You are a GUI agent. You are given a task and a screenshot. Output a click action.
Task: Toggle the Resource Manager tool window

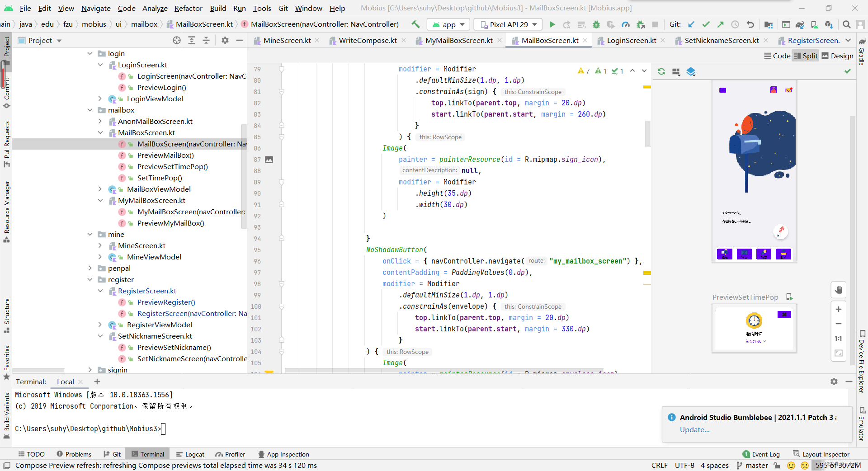point(6,212)
